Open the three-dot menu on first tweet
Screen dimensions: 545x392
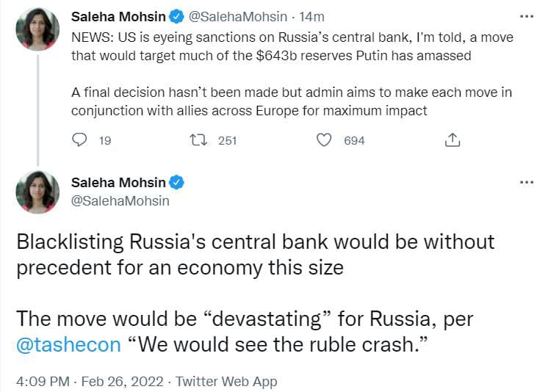pyautogui.click(x=526, y=16)
